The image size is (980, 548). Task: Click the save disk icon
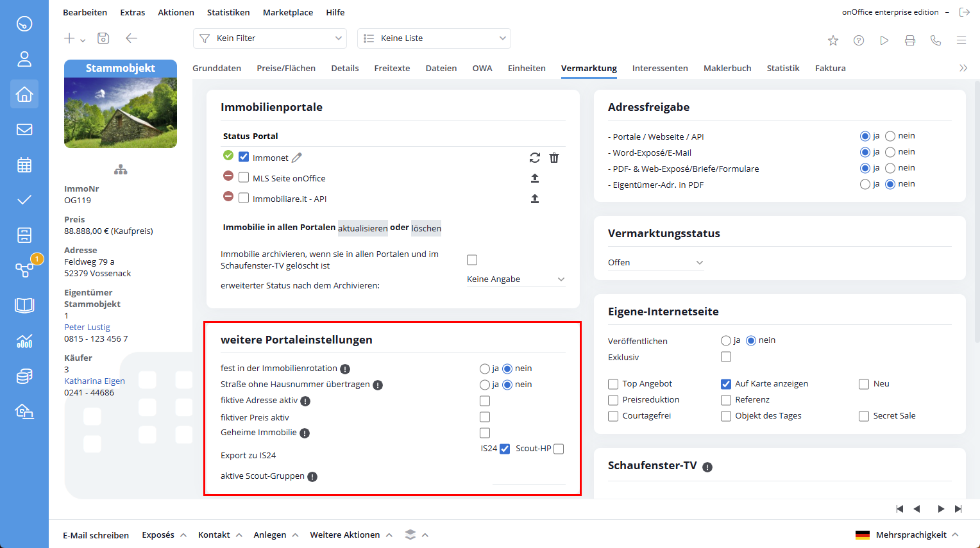[103, 38]
